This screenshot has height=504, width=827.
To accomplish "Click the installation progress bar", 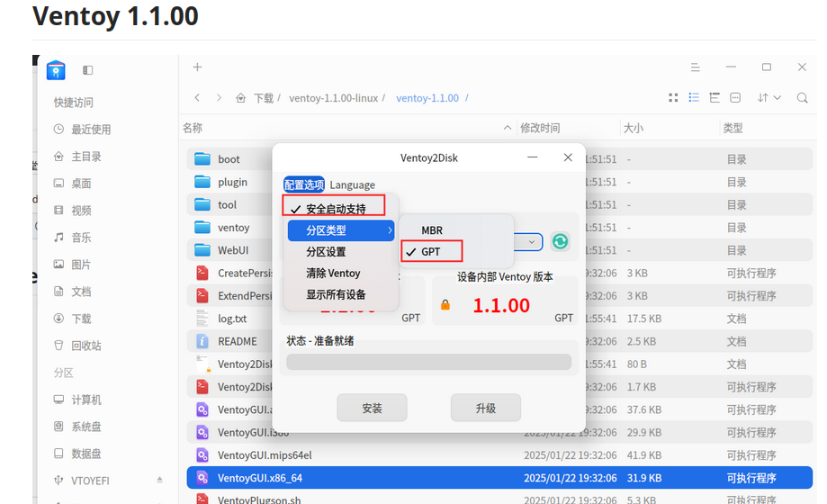I will (x=428, y=362).
